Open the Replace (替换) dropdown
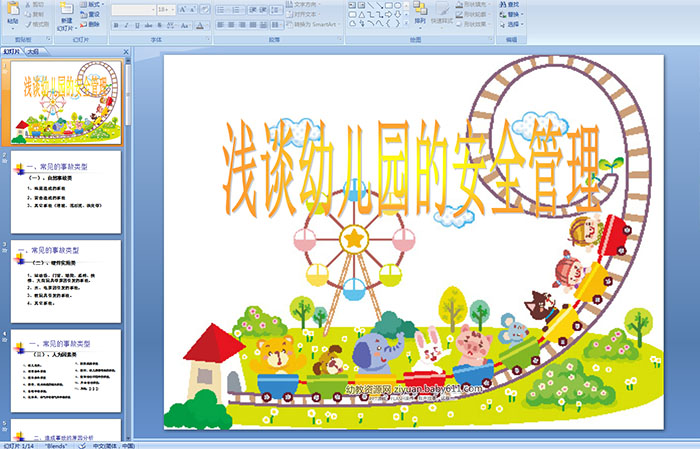Screen dimensions: 700x449 pyautogui.click(x=512, y=14)
